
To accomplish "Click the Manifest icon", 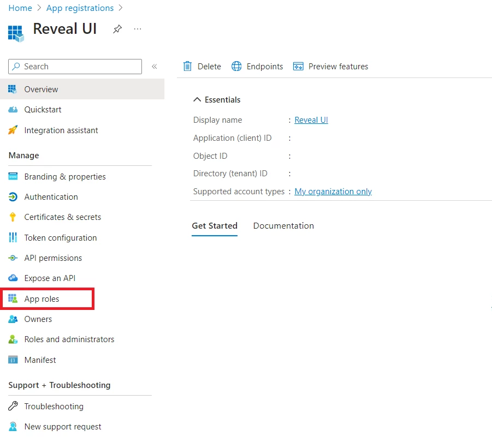I will (x=13, y=360).
